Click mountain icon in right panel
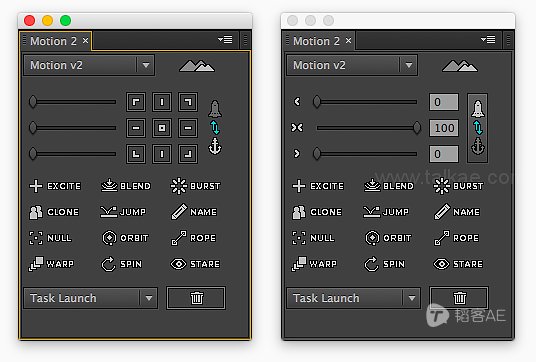 460,66
